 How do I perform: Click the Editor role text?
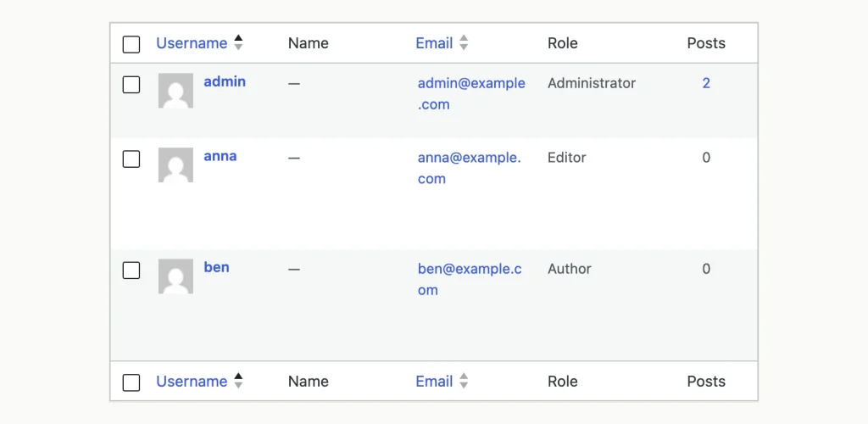click(567, 157)
